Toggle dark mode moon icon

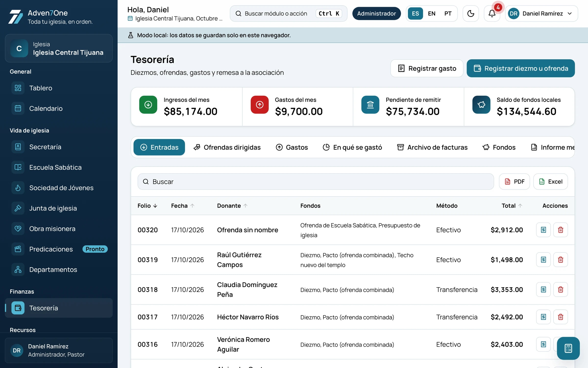[471, 13]
